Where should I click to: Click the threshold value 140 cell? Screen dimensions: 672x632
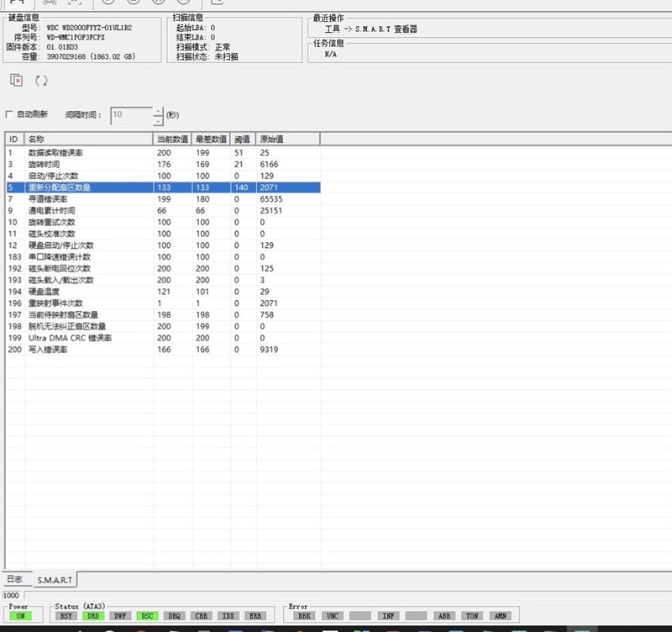tap(242, 187)
